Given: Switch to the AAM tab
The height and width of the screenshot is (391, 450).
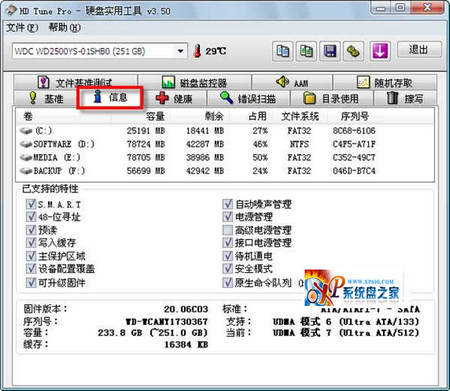Looking at the screenshot, I should [292, 82].
